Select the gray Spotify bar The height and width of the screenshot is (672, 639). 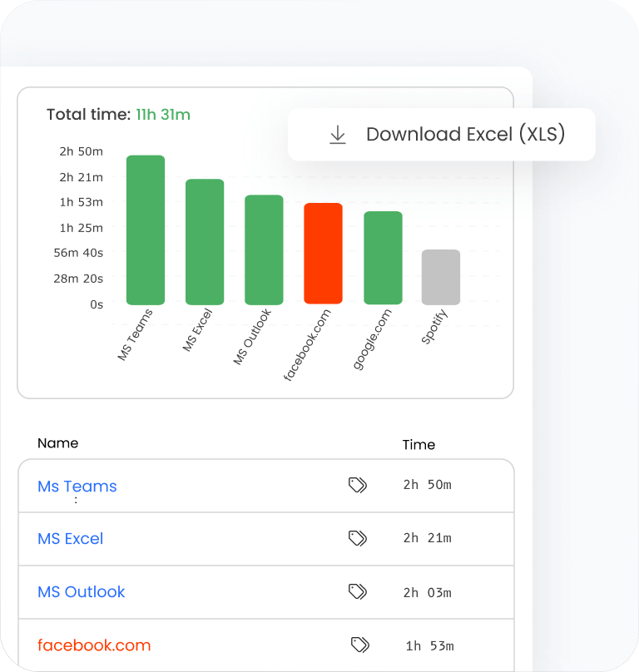[x=441, y=277]
